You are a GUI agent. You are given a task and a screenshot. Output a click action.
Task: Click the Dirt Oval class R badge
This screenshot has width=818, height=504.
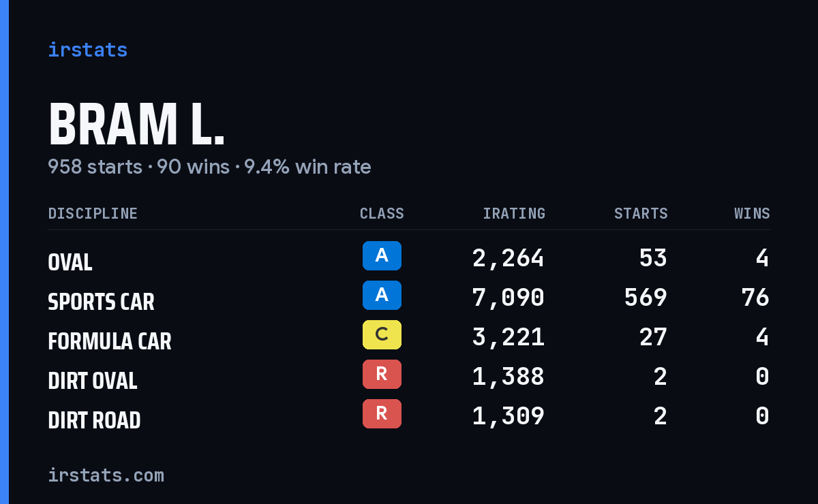click(382, 374)
